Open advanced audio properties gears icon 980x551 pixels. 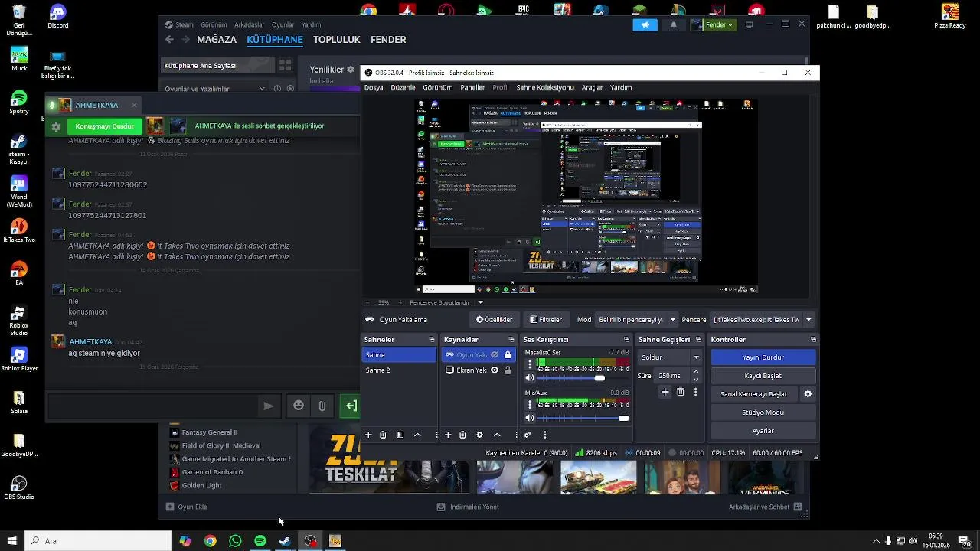[x=528, y=435]
